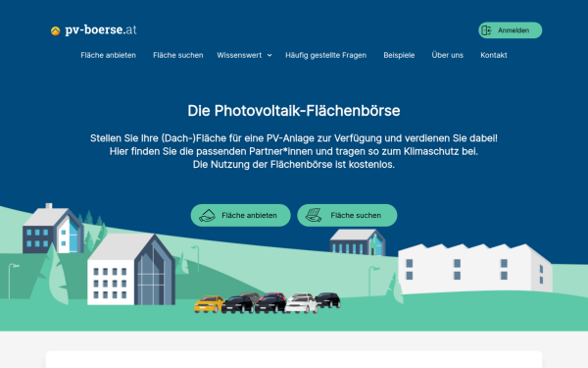The image size is (588, 368).
Task: Click the solar panel hand icon on Fläche suchen
Action: click(x=314, y=215)
